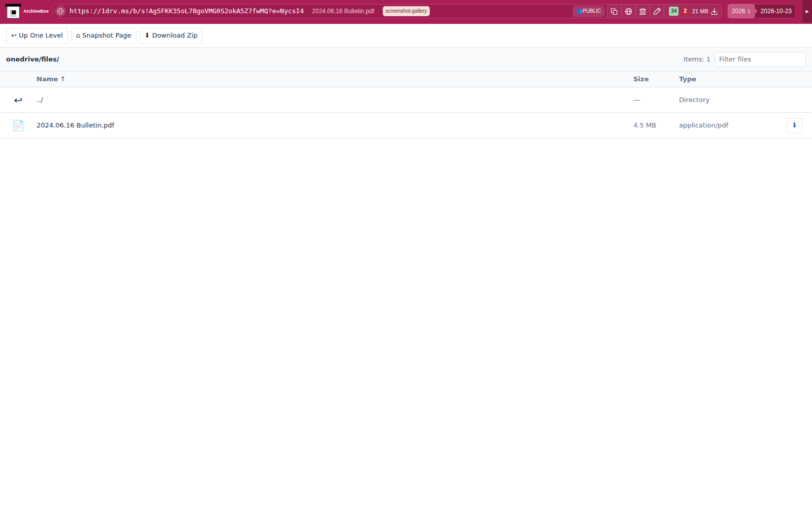This screenshot has height=508, width=812.
Task: Click the application/pdf type cell
Action: point(703,125)
